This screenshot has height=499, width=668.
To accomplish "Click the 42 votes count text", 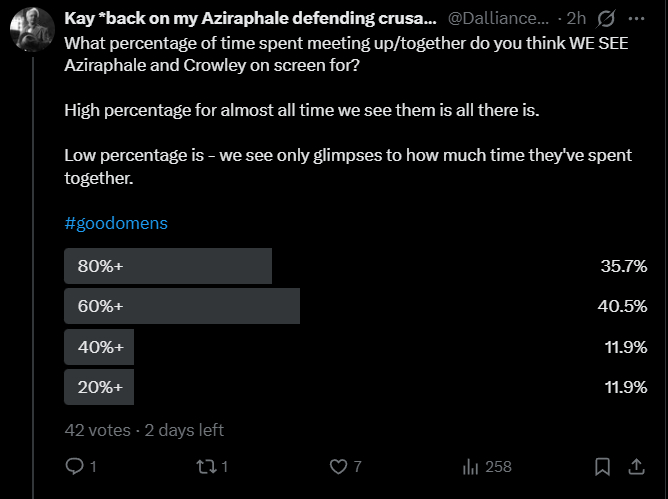I will pyautogui.click(x=97, y=430).
